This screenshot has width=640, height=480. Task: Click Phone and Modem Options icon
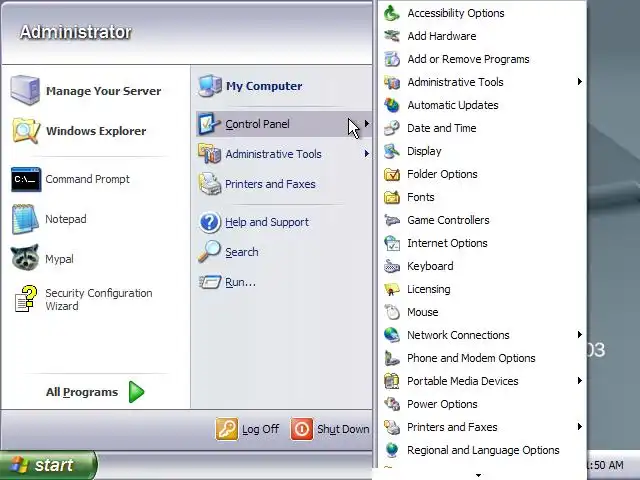click(x=392, y=358)
